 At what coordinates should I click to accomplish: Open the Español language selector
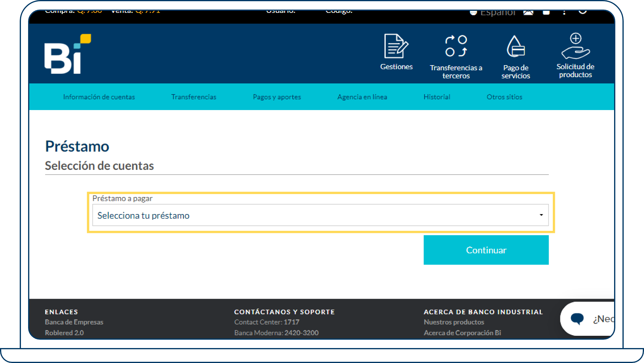[497, 13]
